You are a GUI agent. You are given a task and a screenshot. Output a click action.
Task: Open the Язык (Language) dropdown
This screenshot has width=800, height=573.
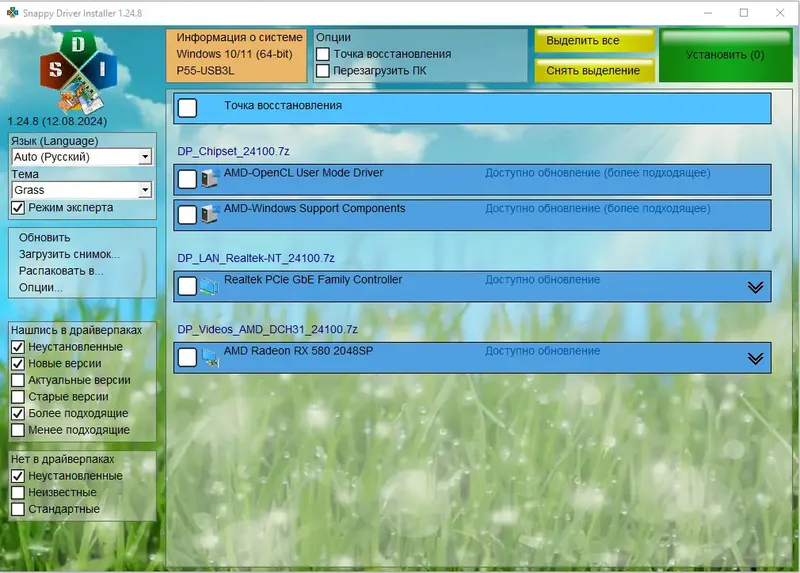(82, 157)
